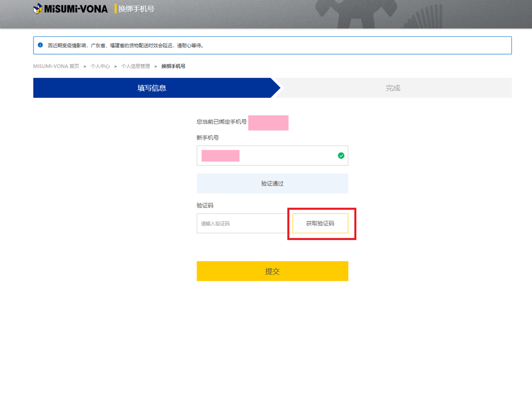This screenshot has width=532, height=396.
Task: Submit the form with 提交 button
Action: coord(272,271)
